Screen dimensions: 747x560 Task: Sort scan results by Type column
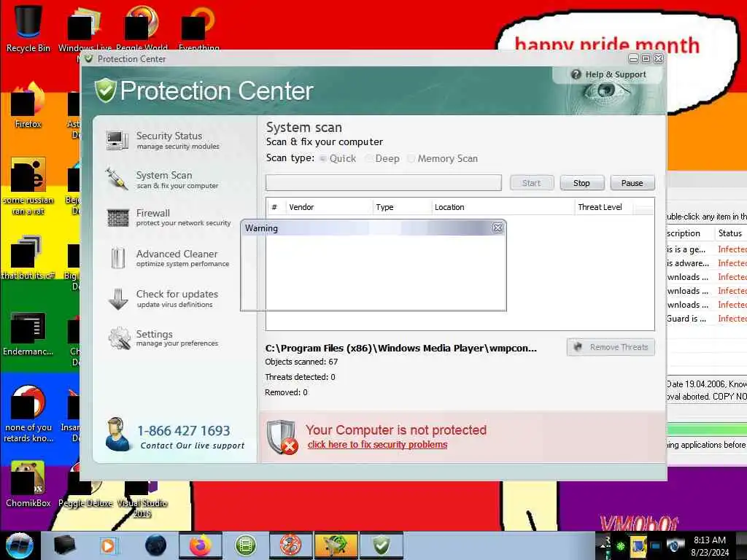pyautogui.click(x=402, y=207)
